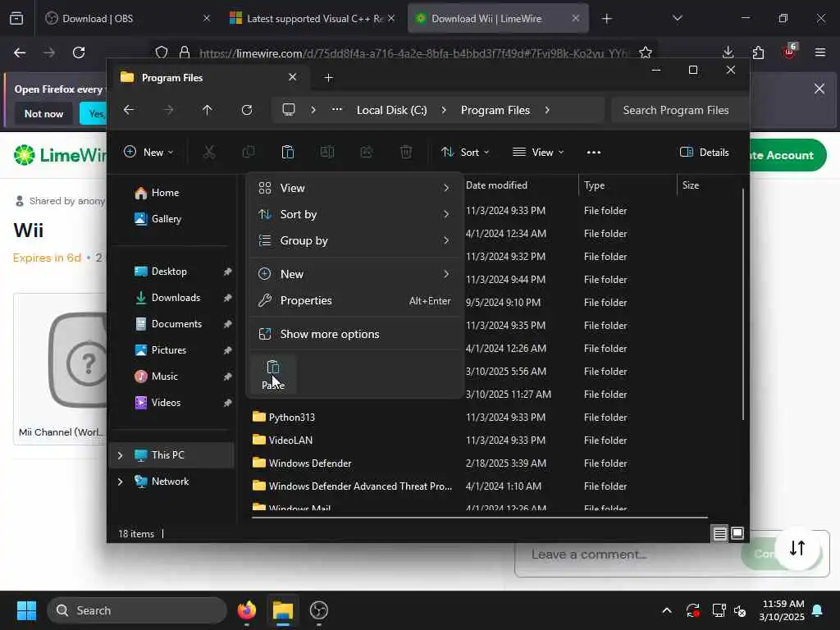Refresh the Program Files folder
The height and width of the screenshot is (630, 840).
(246, 110)
